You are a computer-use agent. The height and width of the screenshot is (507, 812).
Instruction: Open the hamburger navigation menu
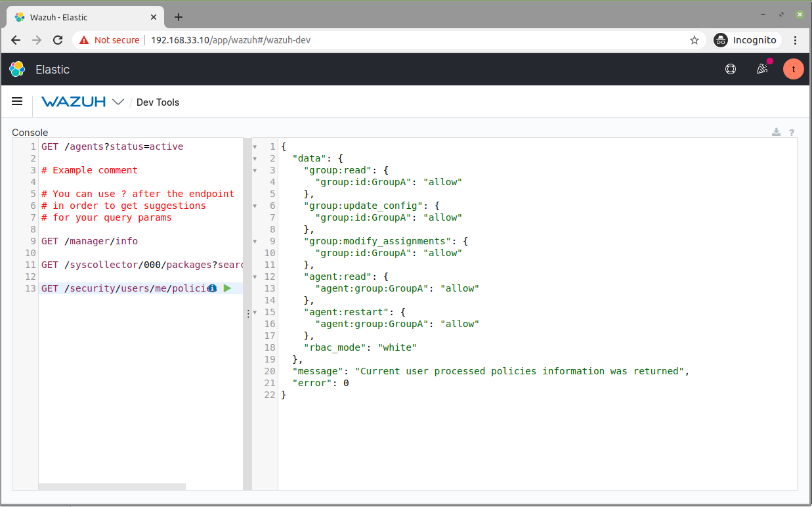(16, 101)
